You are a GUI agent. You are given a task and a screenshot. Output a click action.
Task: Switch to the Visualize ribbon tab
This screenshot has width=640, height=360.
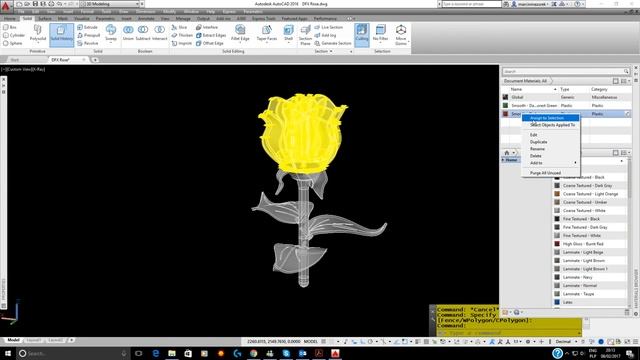(x=82, y=18)
